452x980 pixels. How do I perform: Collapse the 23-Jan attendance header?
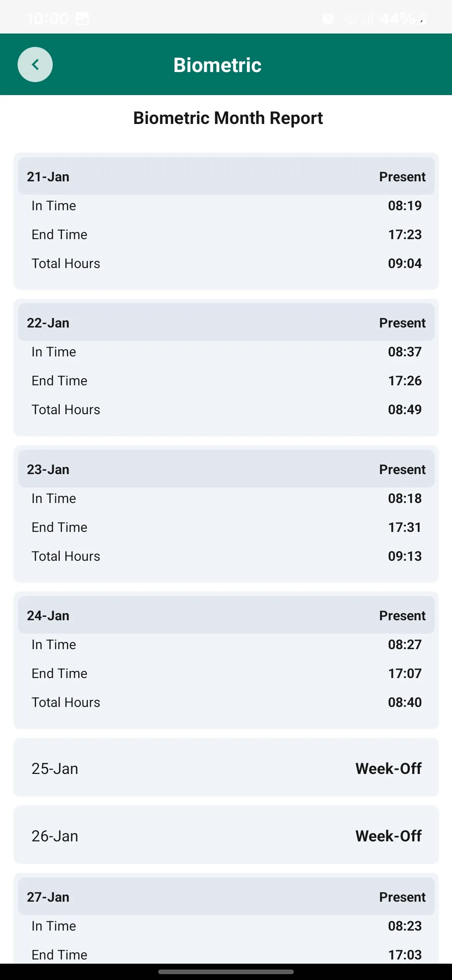tap(226, 469)
